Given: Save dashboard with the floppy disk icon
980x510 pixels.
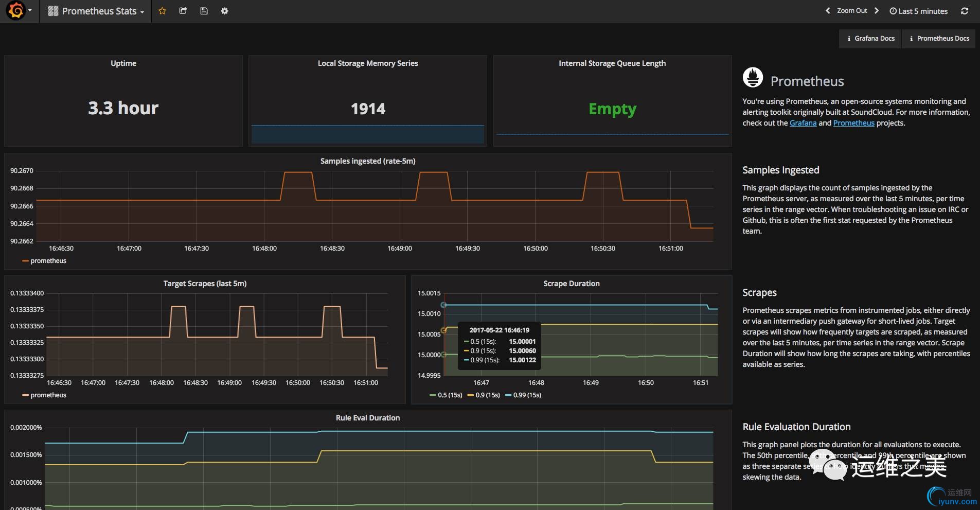Looking at the screenshot, I should click(x=204, y=11).
